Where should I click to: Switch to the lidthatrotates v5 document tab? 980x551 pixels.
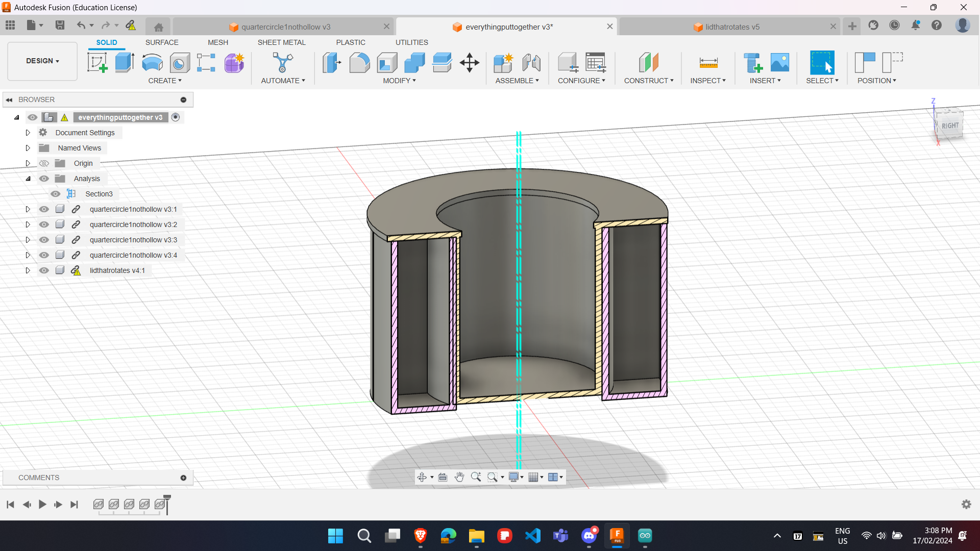point(732,27)
